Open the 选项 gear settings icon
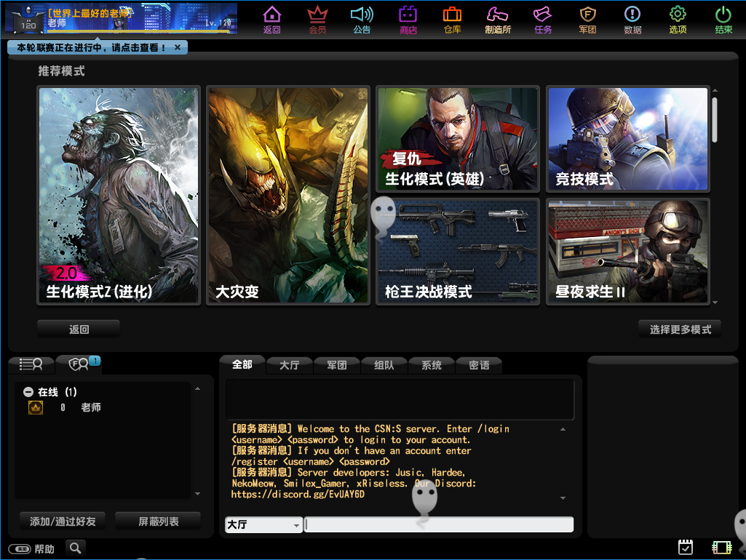The image size is (746, 560). pos(678,20)
